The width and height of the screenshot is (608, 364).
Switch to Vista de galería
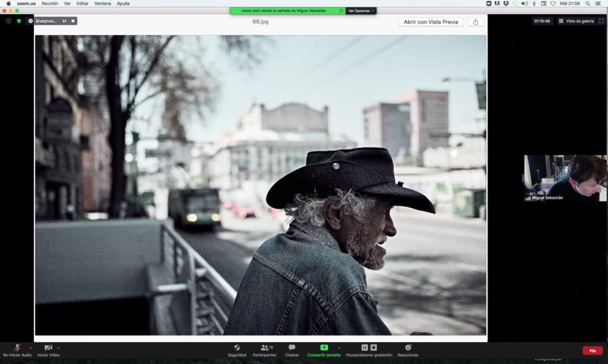pyautogui.click(x=575, y=21)
